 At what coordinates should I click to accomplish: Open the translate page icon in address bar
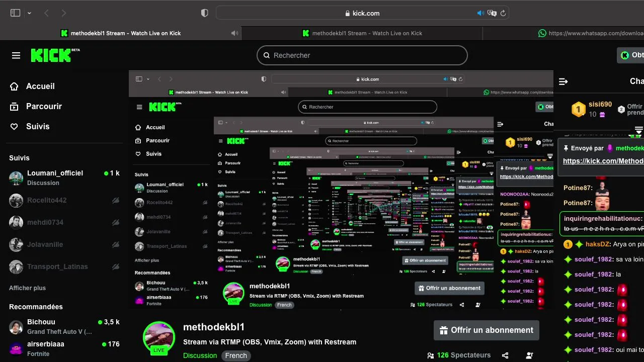492,13
